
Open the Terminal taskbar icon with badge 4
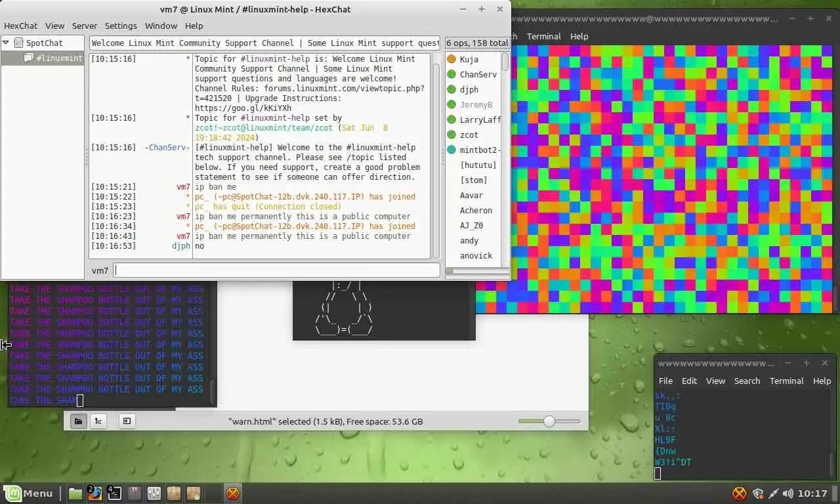coord(114,493)
